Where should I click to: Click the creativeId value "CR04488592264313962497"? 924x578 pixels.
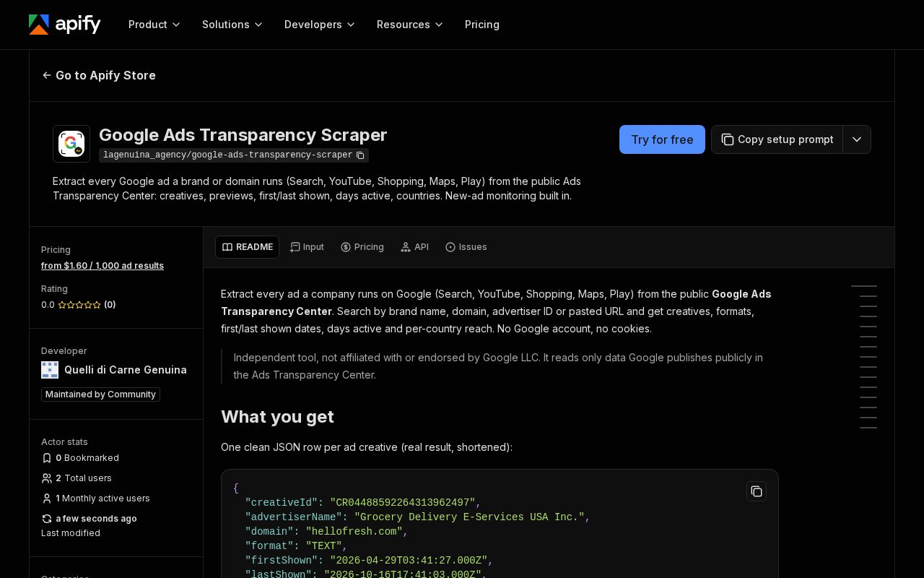pos(403,503)
